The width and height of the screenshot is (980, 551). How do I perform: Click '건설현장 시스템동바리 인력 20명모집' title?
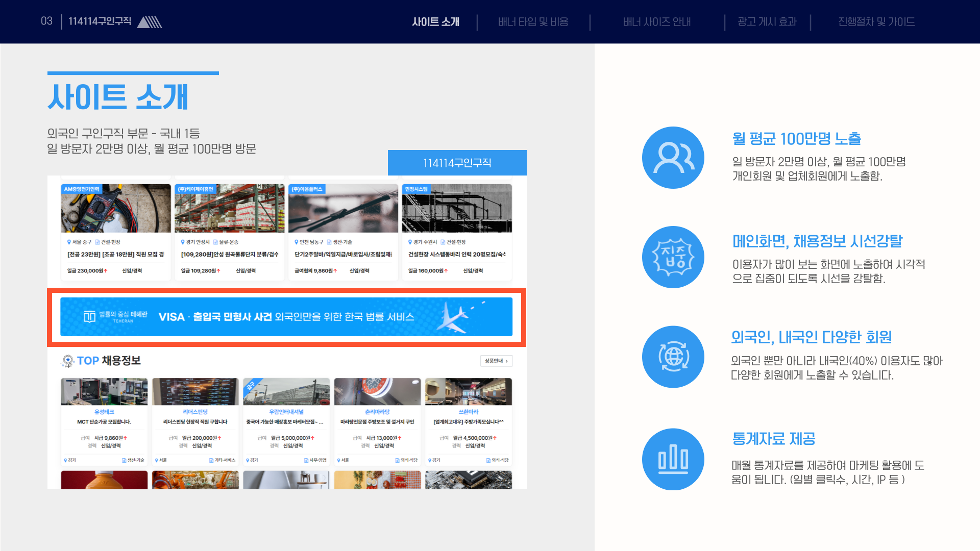coord(457,254)
